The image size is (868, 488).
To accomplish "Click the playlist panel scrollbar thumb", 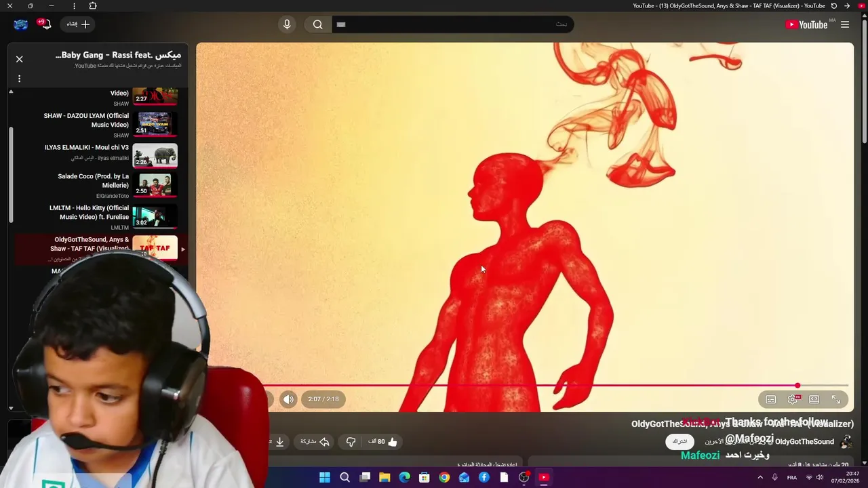I will tap(11, 175).
